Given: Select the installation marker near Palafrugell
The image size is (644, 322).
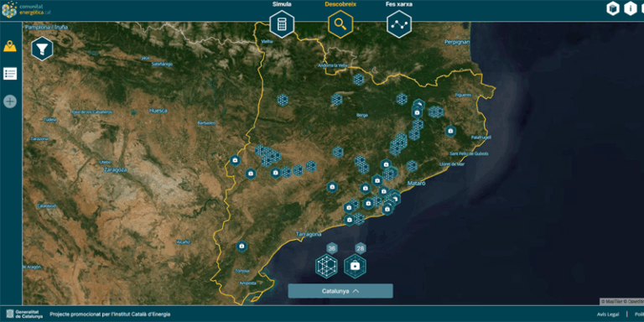Looking at the screenshot, I should (x=450, y=131).
